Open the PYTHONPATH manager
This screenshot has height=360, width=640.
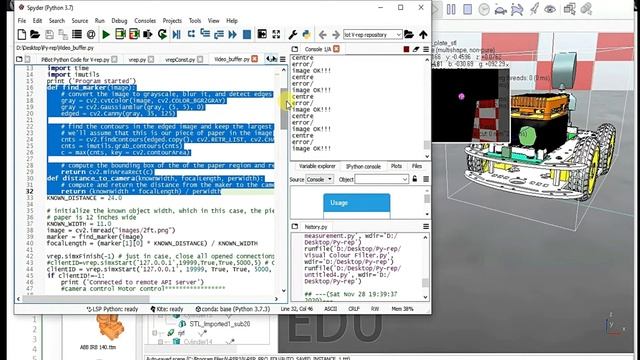tap(307, 34)
